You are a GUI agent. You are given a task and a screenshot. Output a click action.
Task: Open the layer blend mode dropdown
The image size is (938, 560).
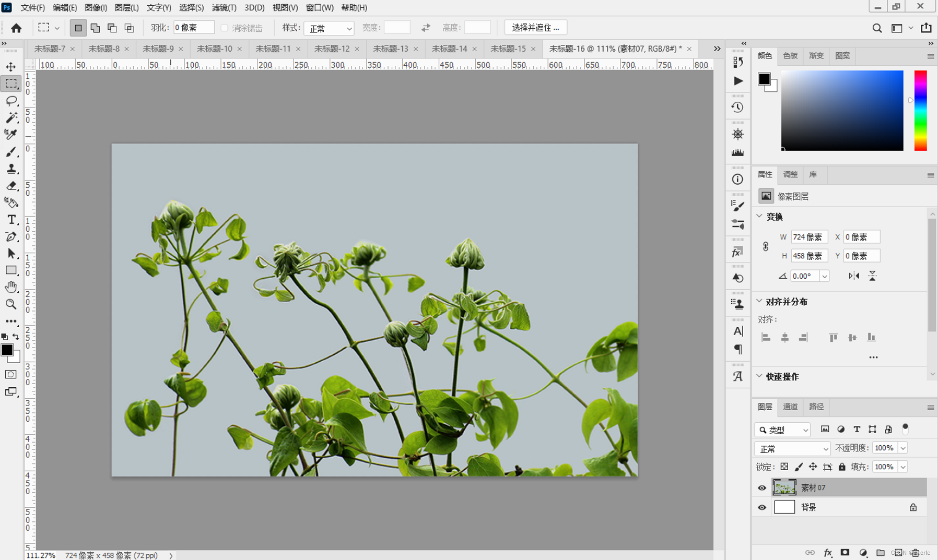tap(792, 449)
